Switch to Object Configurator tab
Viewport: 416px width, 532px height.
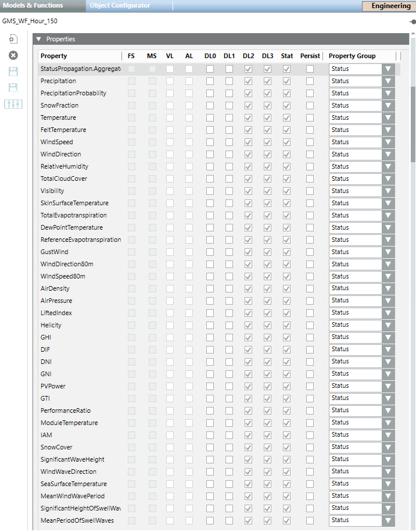[120, 6]
